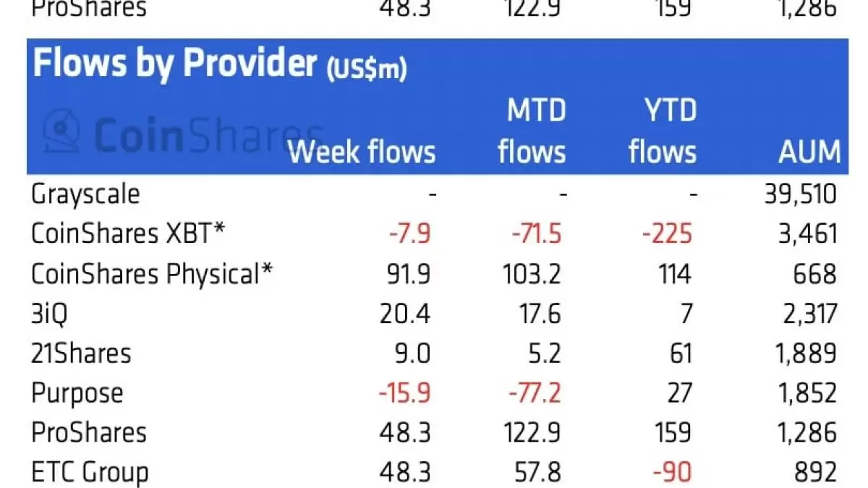868x488 pixels.
Task: Click the "YTD flows" column header
Action: click(662, 132)
